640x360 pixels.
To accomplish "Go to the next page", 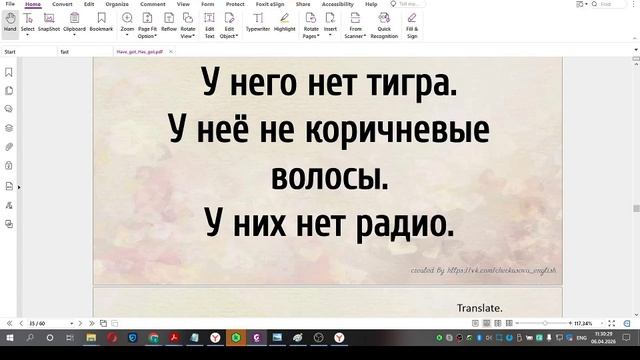I will 80,324.
